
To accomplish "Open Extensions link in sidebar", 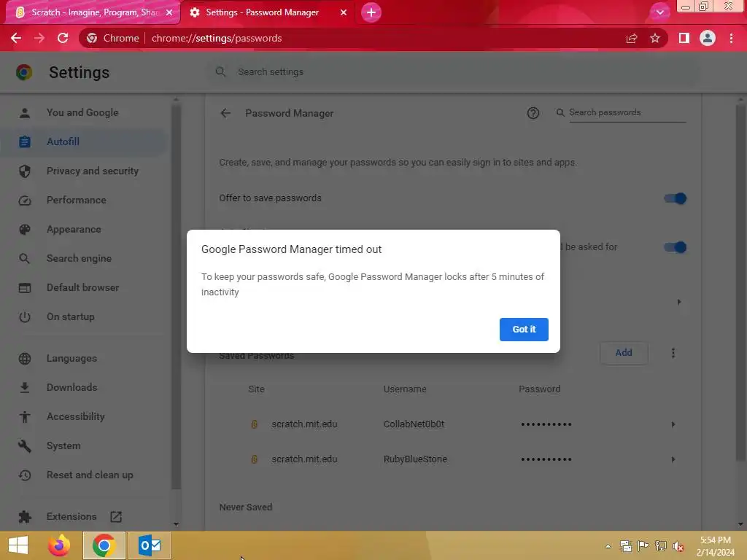I will click(71, 516).
